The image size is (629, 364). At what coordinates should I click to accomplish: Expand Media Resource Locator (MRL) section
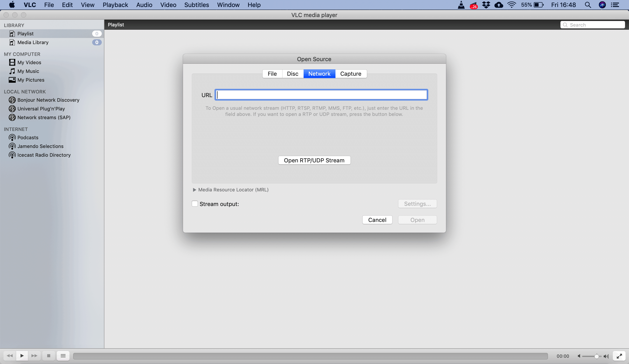(x=194, y=190)
